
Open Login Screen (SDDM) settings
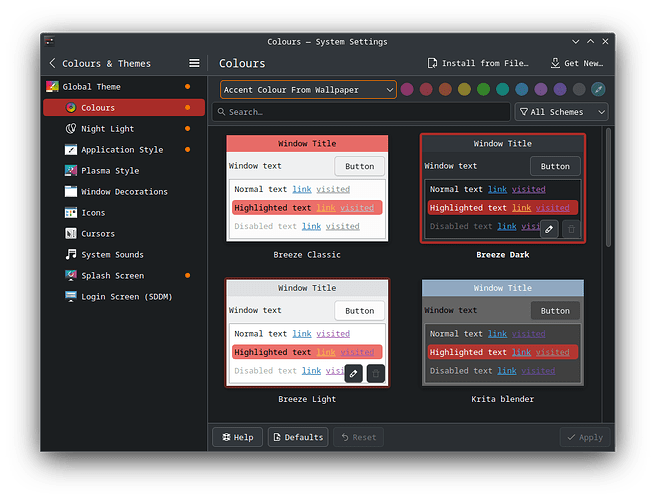point(124,296)
